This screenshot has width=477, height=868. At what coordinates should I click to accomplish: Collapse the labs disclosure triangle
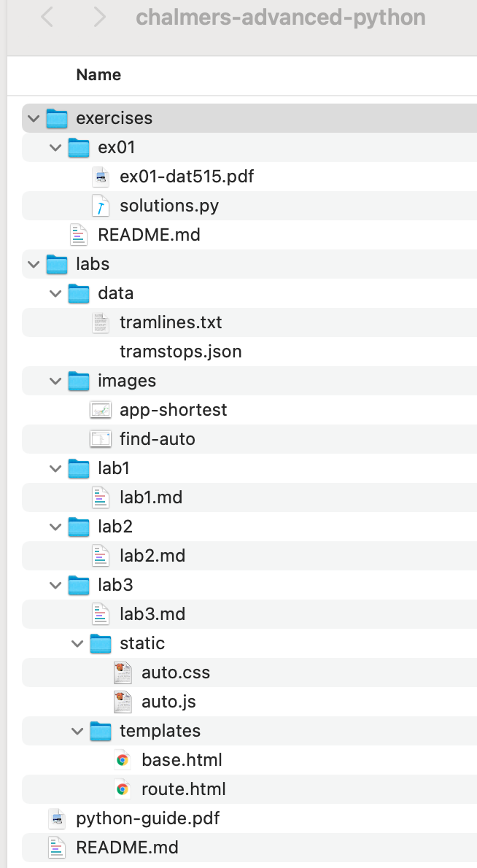33,264
